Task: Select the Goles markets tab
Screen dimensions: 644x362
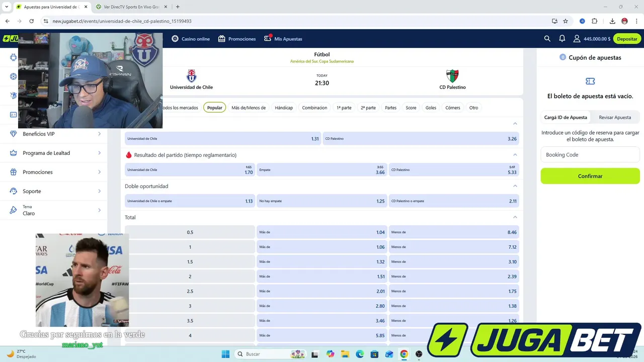Action: click(431, 108)
